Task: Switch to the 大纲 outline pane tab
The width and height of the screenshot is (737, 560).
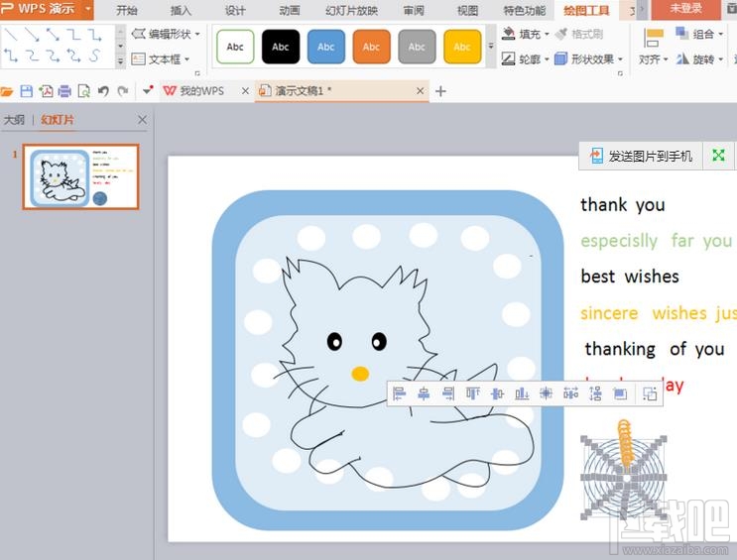Action: pyautogui.click(x=14, y=120)
